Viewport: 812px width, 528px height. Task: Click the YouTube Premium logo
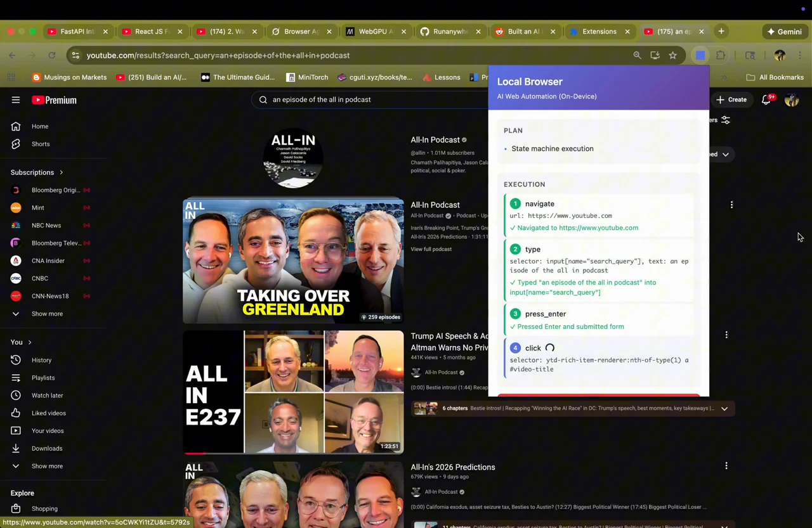pyautogui.click(x=54, y=100)
